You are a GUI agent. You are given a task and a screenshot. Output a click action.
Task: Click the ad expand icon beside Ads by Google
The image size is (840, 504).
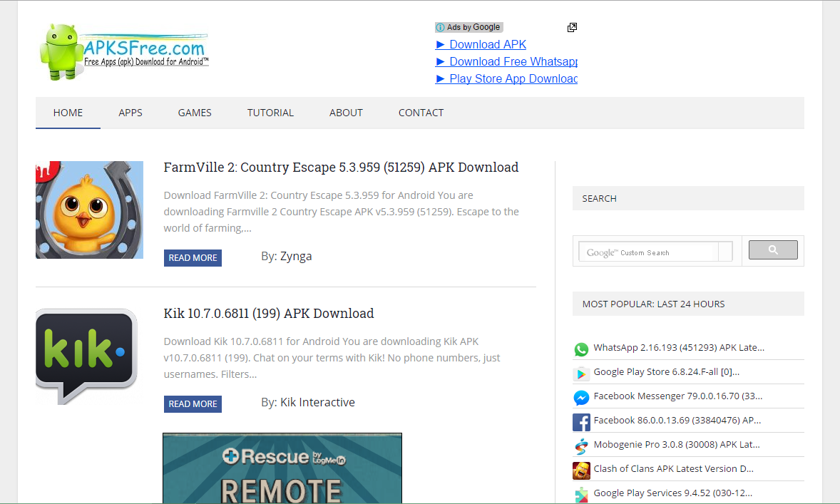coord(572,27)
